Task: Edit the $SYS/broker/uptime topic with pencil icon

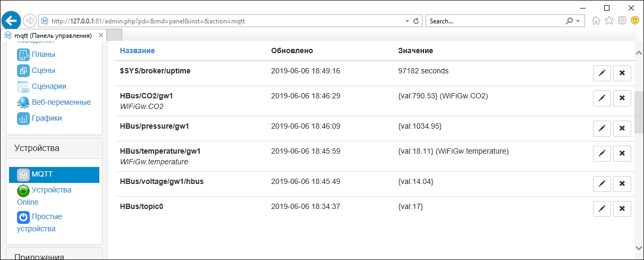Action: 601,73
